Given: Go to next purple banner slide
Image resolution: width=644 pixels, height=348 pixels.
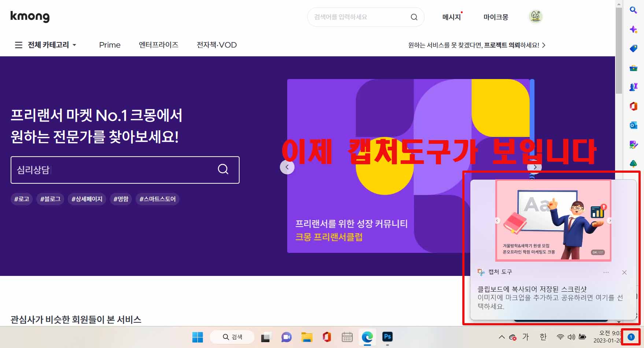Looking at the screenshot, I should 535,167.
